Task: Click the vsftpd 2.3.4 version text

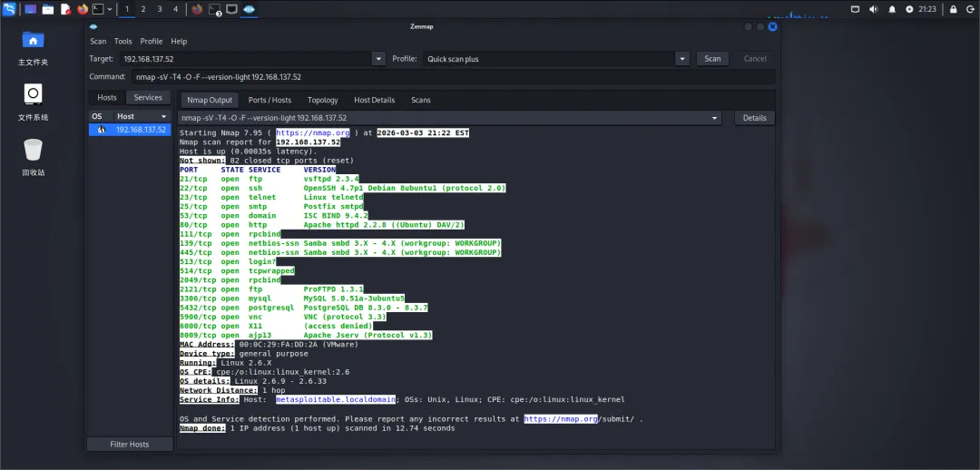Action: click(x=331, y=179)
